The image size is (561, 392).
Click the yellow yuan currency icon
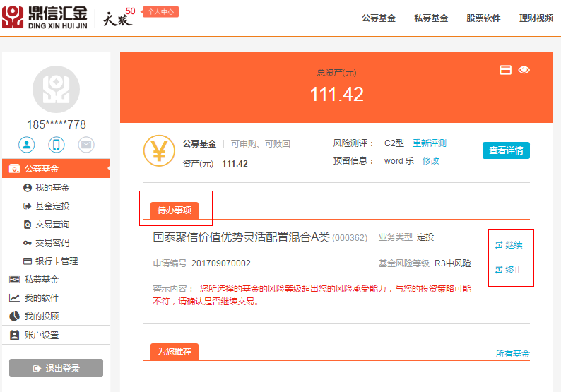tap(159, 151)
